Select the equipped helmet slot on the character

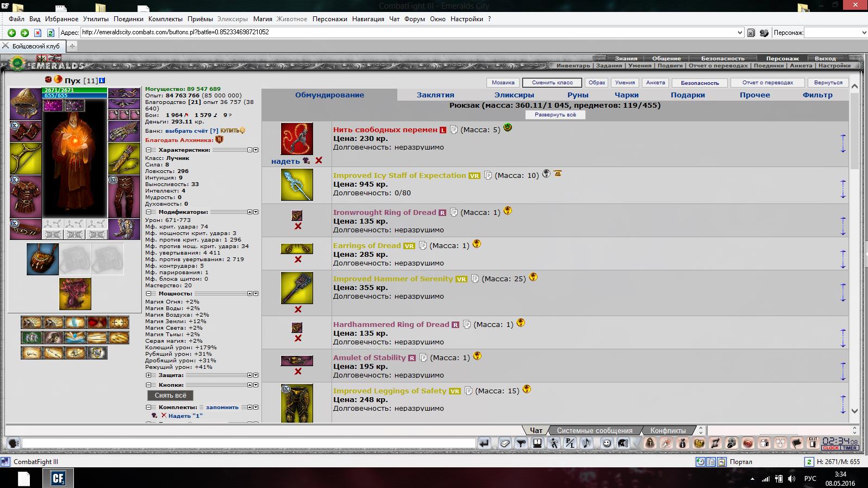tap(26, 103)
